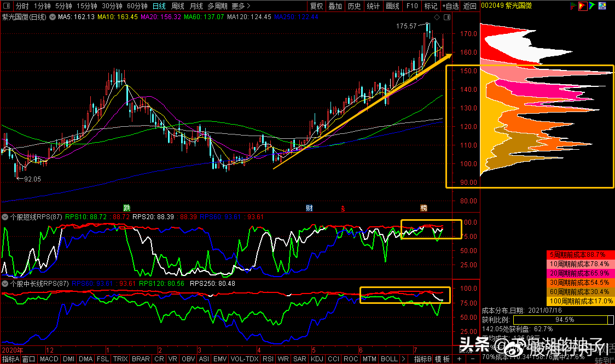
Task: Toggle the 个股短线RPS indicator settings circle
Action: [x=5, y=216]
